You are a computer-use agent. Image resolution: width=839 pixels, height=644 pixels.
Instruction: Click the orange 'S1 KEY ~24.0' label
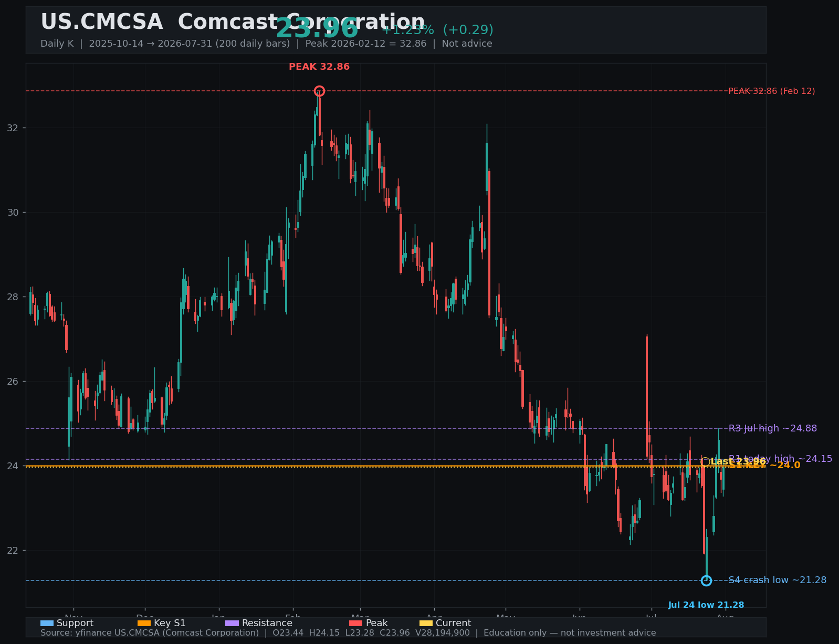click(764, 466)
